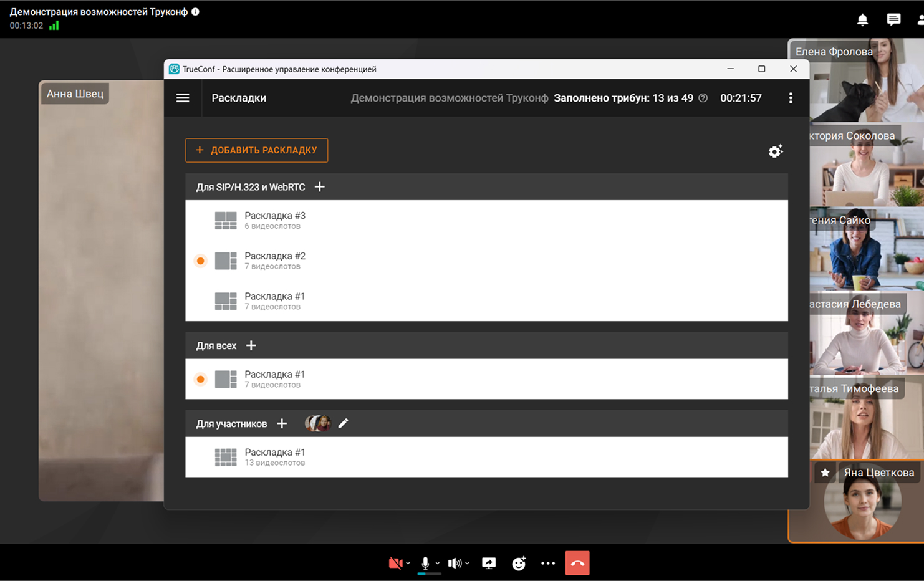Click Заполнено трибун: 13 из 49 text
This screenshot has height=581, width=924.
pyautogui.click(x=623, y=98)
